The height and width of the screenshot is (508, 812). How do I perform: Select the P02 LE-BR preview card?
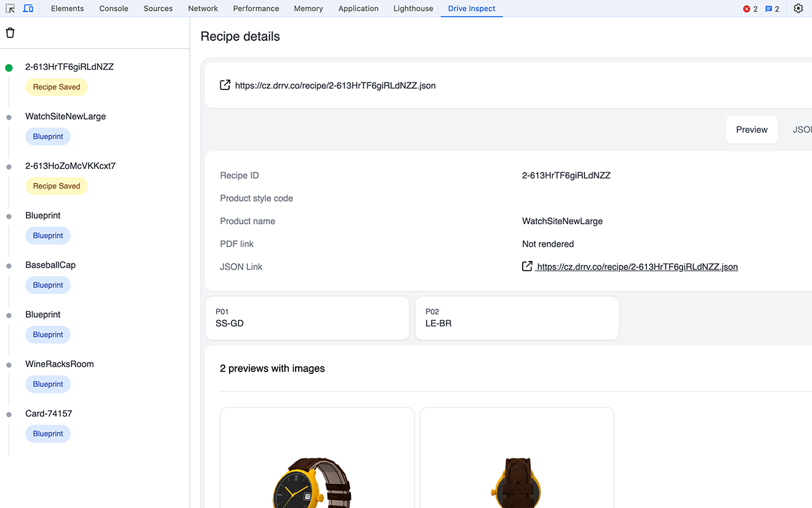516,317
